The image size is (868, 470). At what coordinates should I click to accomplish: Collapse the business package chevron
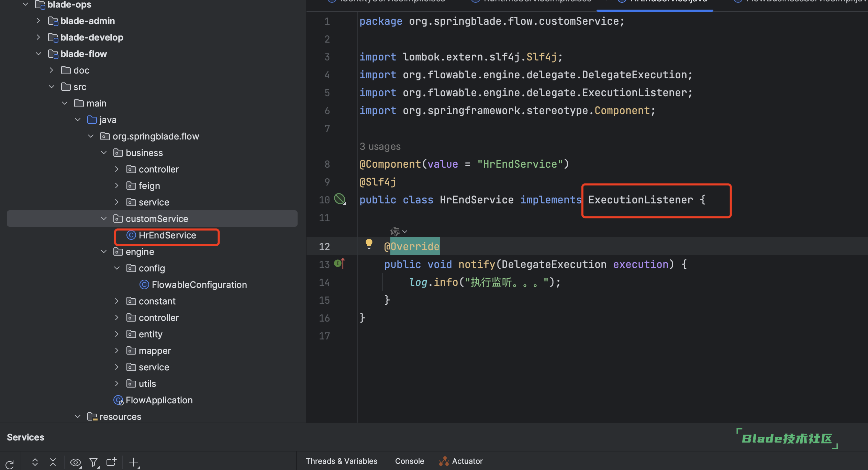(x=104, y=153)
